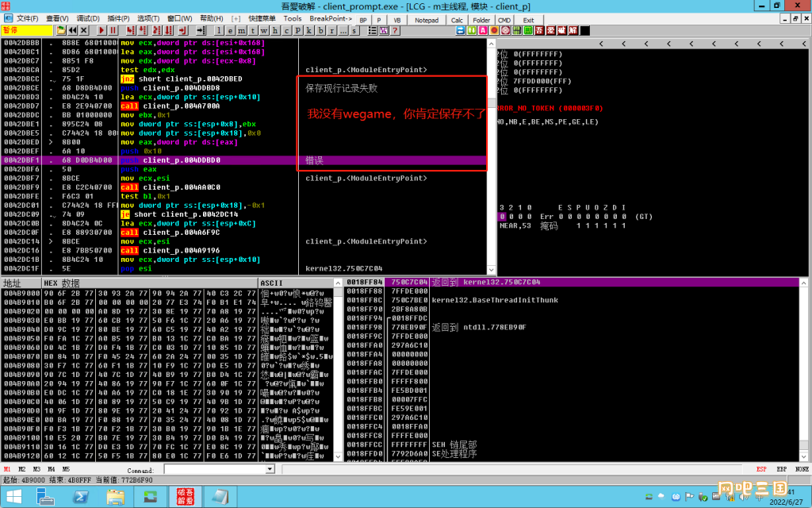Open the 插件(P) plugins menu

click(119, 19)
